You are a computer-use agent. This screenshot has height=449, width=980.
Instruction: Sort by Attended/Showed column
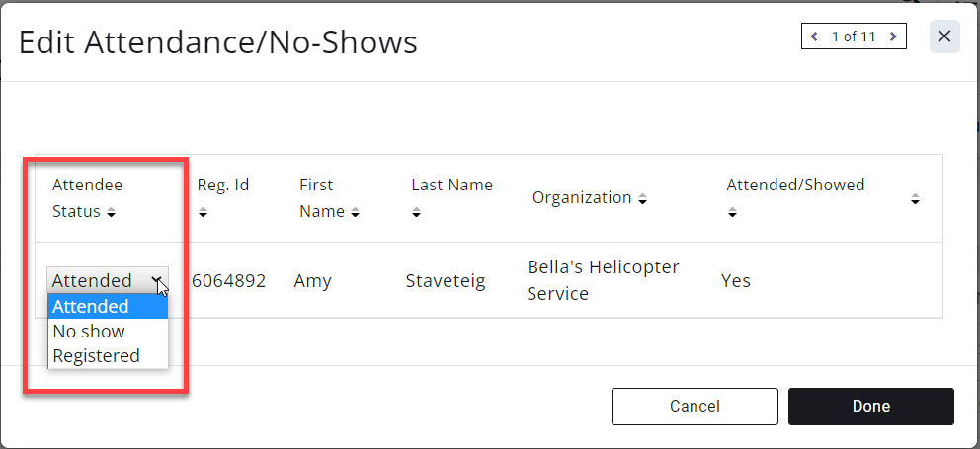733,211
